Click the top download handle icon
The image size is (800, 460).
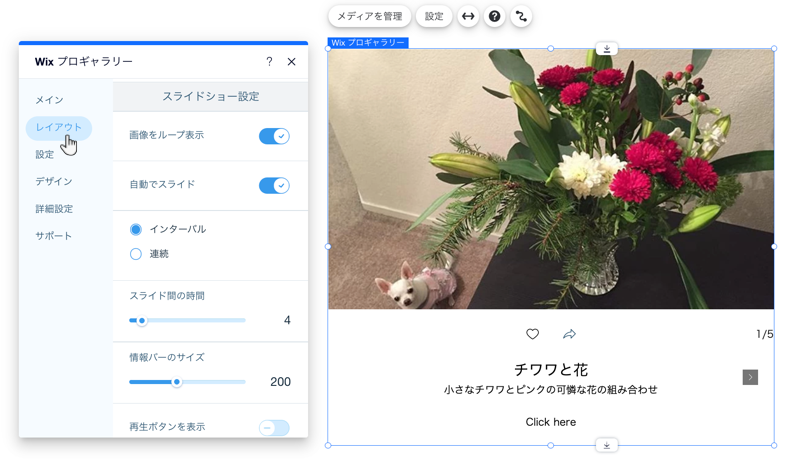point(607,49)
